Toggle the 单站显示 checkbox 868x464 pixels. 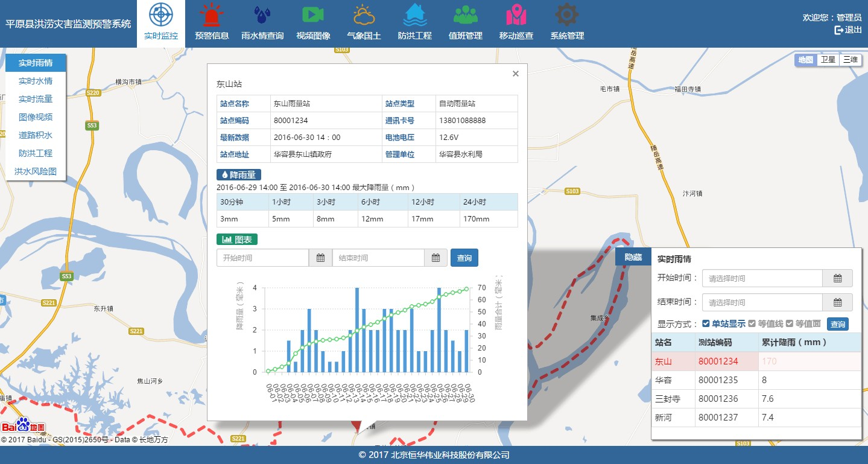(x=706, y=324)
